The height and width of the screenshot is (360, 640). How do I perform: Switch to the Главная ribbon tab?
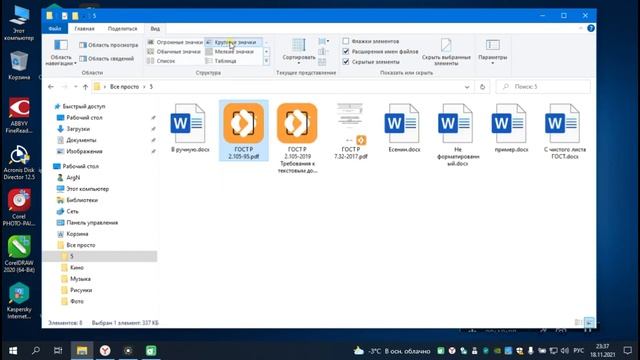[84, 29]
